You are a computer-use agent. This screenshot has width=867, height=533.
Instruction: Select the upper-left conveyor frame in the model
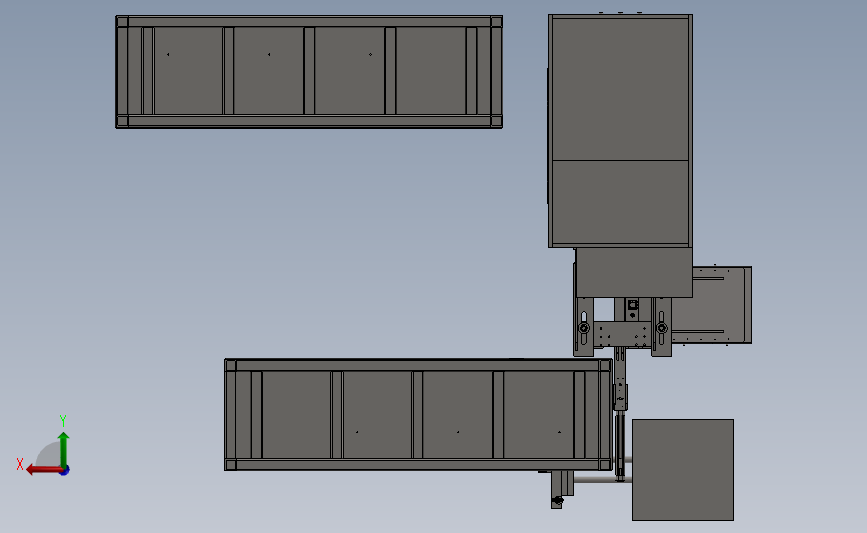pyautogui.click(x=309, y=72)
